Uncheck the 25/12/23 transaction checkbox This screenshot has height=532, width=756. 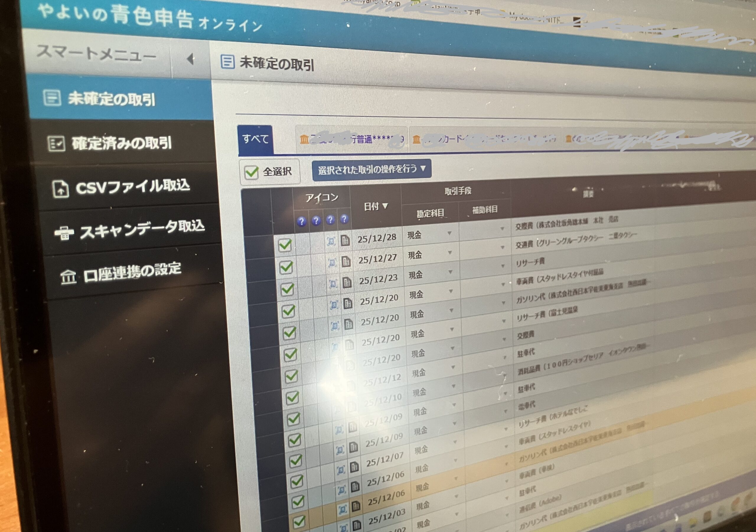[287, 289]
